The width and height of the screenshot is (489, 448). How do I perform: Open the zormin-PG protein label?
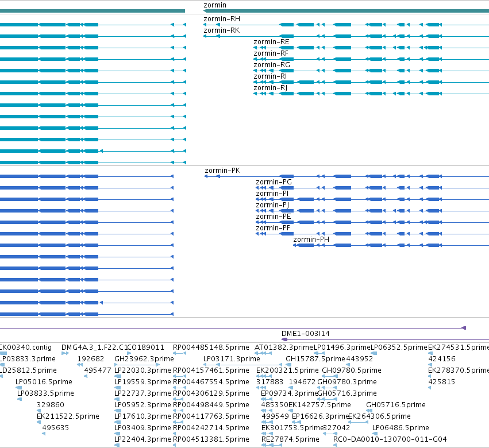pyautogui.click(x=274, y=182)
